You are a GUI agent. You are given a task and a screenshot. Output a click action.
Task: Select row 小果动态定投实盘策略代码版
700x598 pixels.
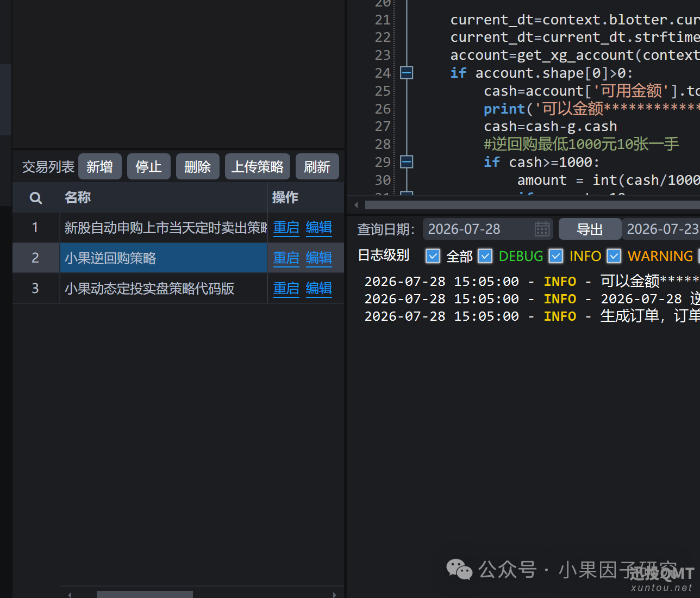[178, 288]
